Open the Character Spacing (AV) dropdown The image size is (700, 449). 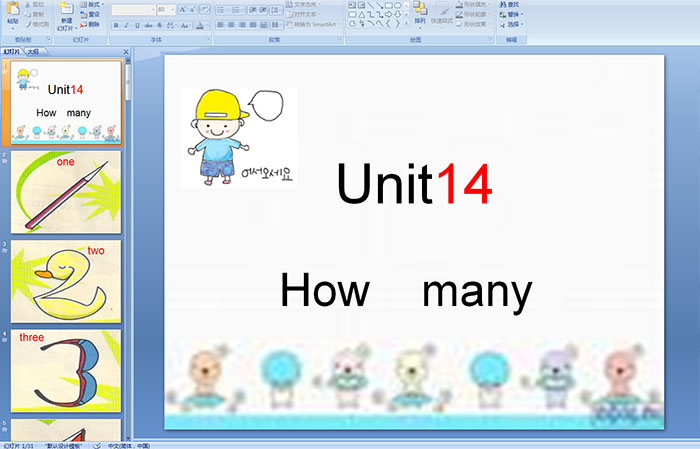[171, 25]
